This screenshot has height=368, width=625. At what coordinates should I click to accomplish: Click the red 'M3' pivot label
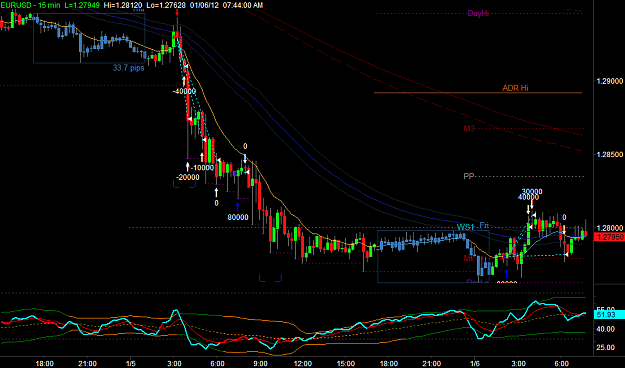[x=469, y=128]
